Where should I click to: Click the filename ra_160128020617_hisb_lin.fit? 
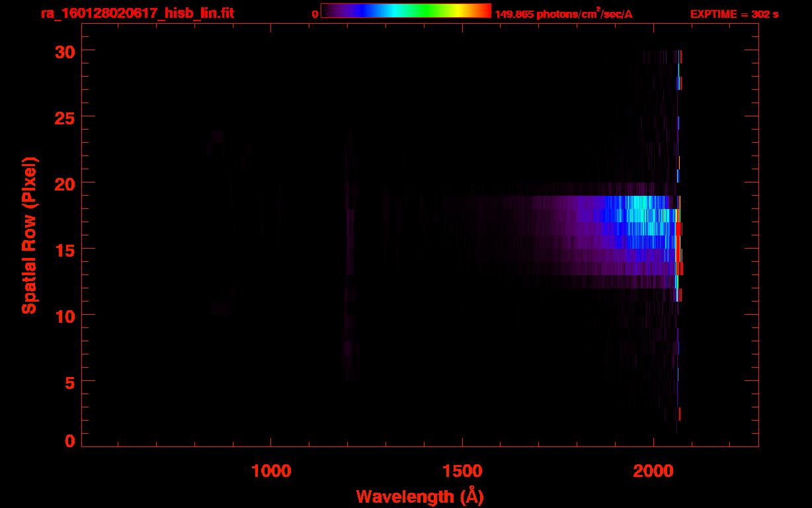(136, 13)
